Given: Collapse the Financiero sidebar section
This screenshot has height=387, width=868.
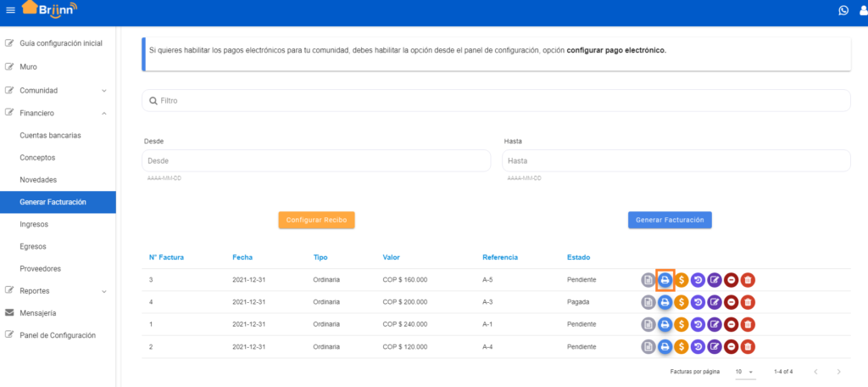Looking at the screenshot, I should (58, 113).
